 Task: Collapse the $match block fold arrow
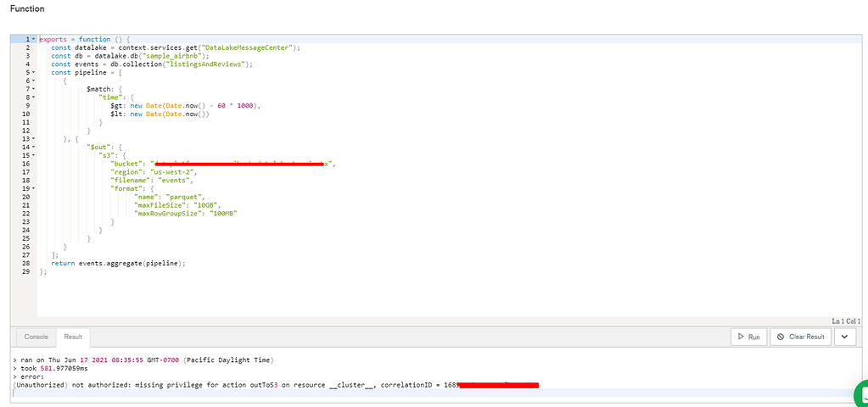(x=33, y=88)
